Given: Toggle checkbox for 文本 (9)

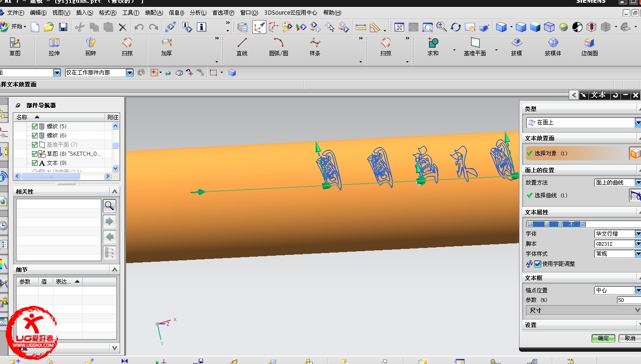Looking at the screenshot, I should tap(35, 163).
